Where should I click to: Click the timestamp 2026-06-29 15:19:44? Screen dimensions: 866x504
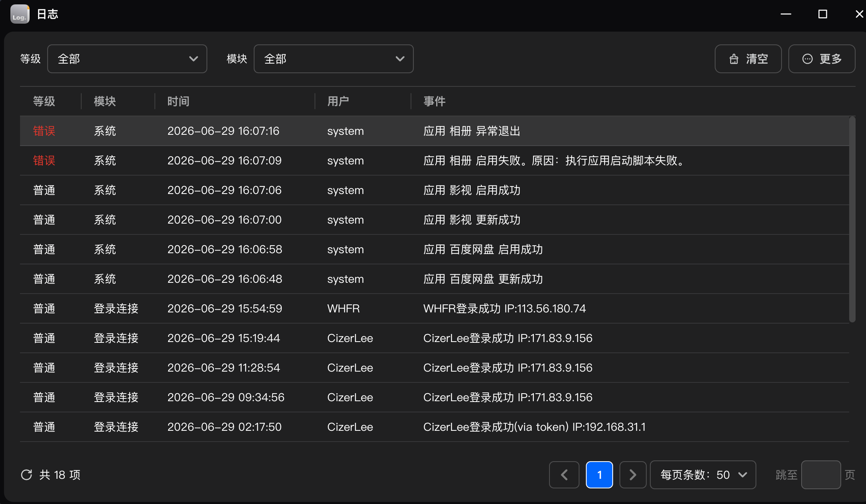[x=224, y=338]
